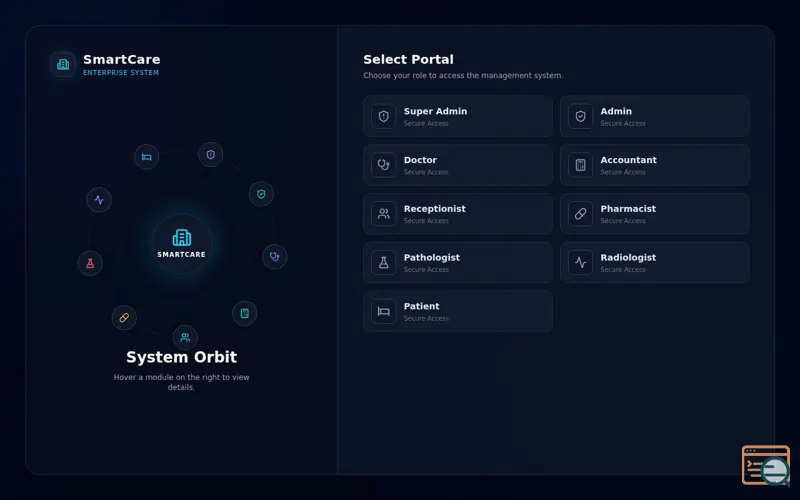Click Secure Access under Radiologist
Image resolution: width=800 pixels, height=500 pixels.
click(x=623, y=269)
